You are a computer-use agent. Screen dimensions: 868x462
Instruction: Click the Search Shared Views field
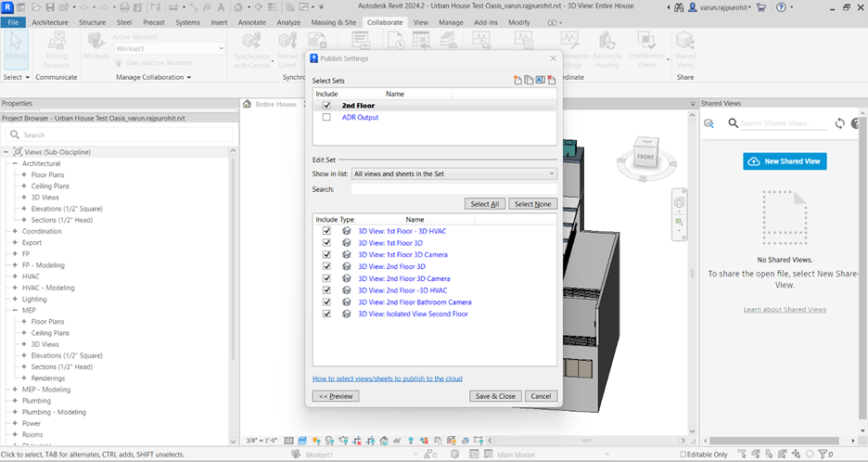pyautogui.click(x=783, y=123)
